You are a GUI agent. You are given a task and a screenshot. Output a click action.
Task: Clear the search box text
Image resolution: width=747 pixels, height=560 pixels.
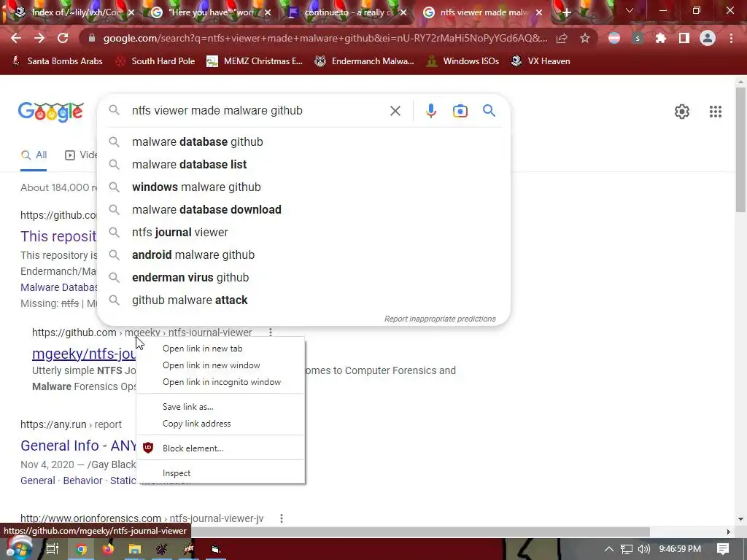tap(395, 111)
